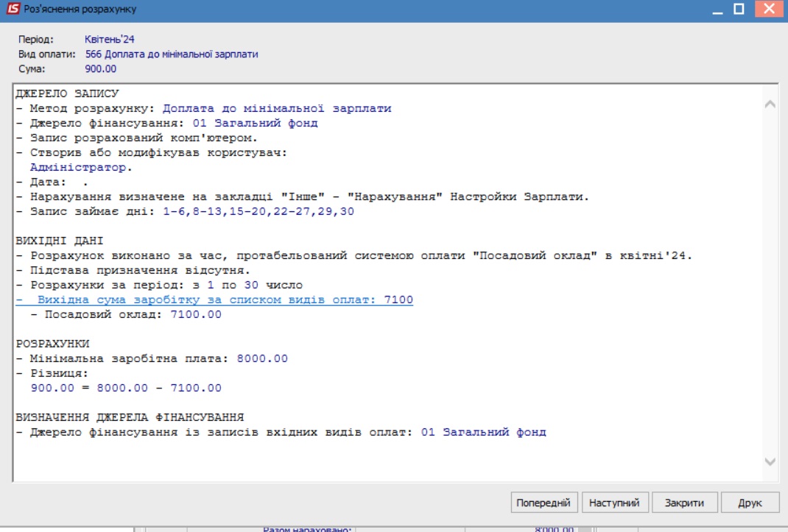Screen dimensions: 788x532
Task: Click РОЗРАХУНКИ heading
Action: click(x=52, y=344)
